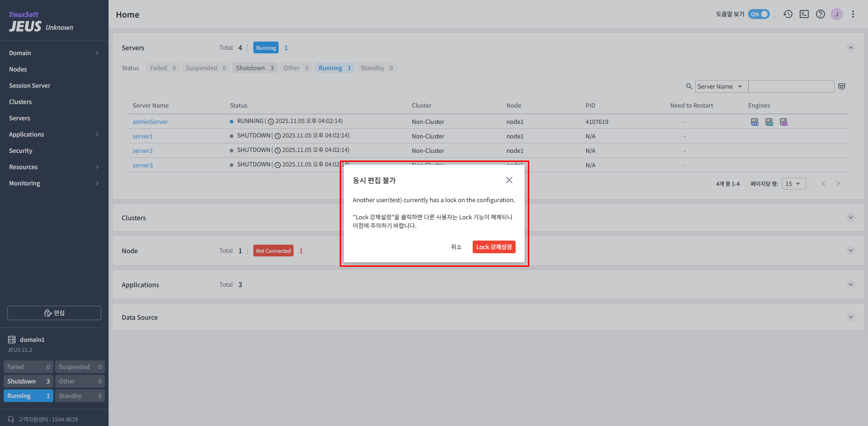Click the headset support icon at bottom left
The image size is (868, 426).
click(x=10, y=419)
